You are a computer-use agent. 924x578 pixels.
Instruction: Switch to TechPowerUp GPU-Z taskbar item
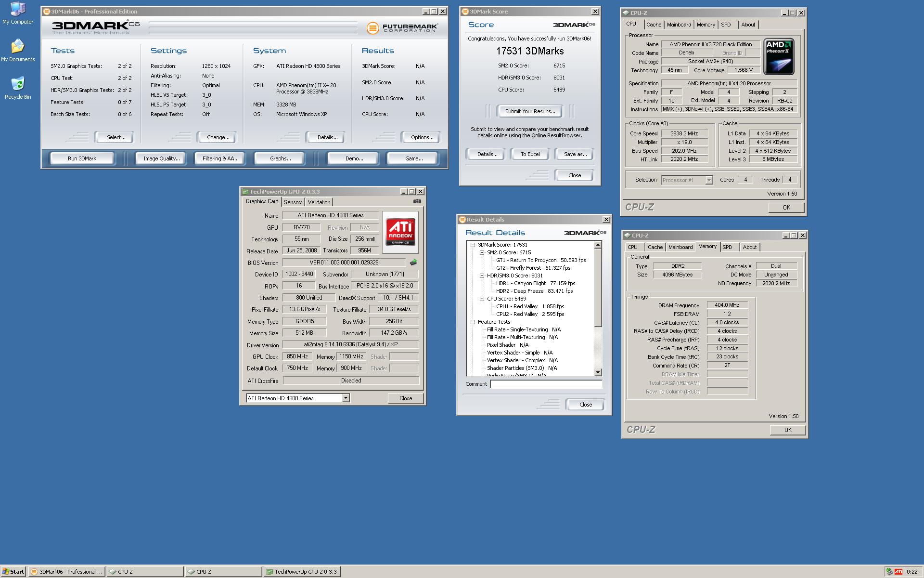pyautogui.click(x=301, y=572)
